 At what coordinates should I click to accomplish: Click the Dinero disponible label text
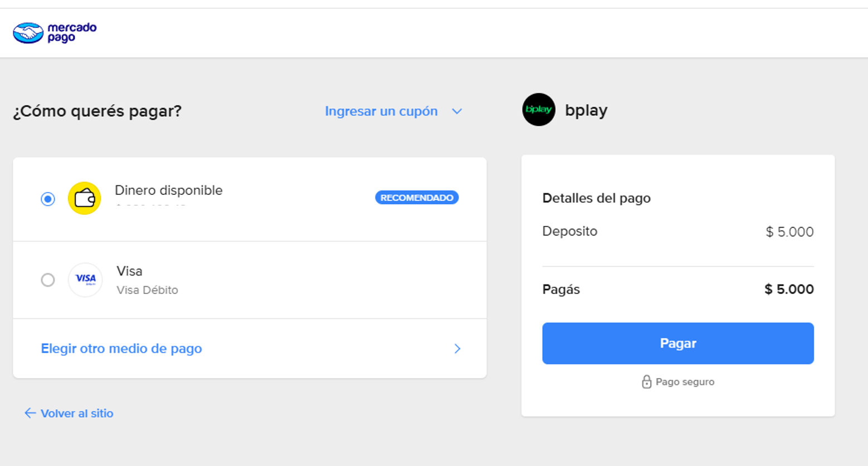pyautogui.click(x=168, y=190)
